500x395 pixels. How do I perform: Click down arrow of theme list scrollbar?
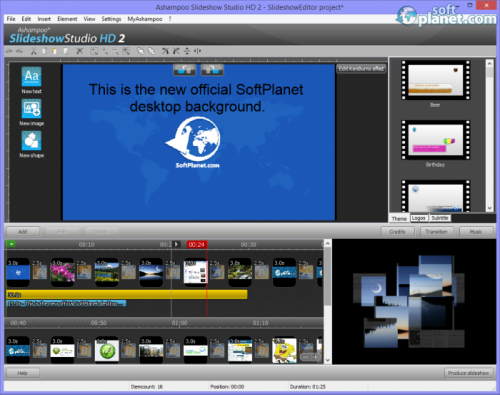(x=490, y=208)
